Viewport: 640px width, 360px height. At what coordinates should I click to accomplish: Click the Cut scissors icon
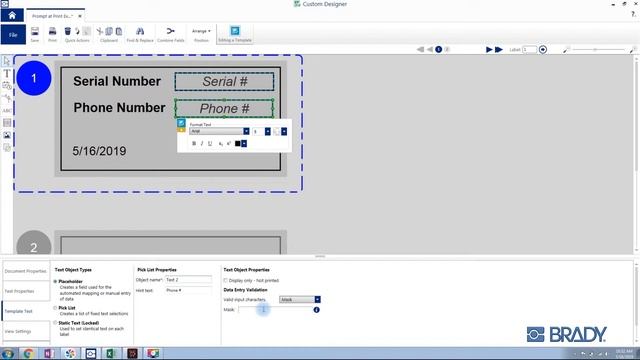click(100, 31)
